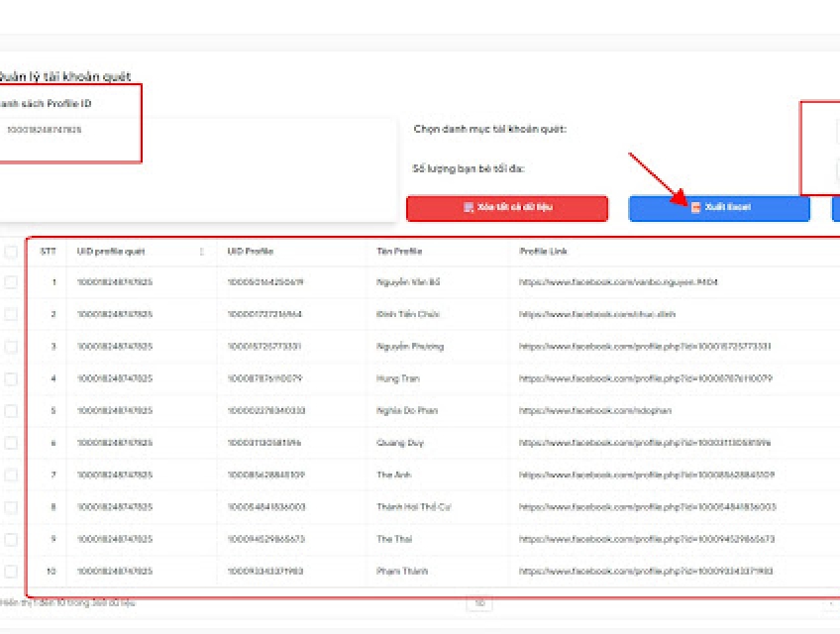Tick the checkbox for row 10
Image resolution: width=840 pixels, height=634 pixels.
point(11,572)
